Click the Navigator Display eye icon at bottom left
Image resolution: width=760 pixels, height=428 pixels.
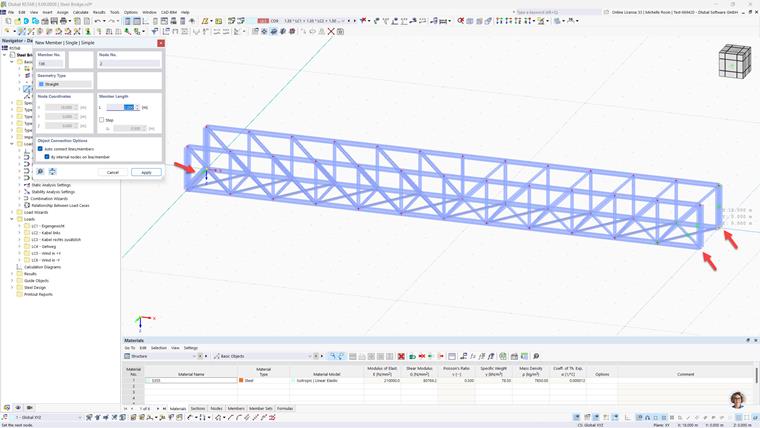[18, 408]
